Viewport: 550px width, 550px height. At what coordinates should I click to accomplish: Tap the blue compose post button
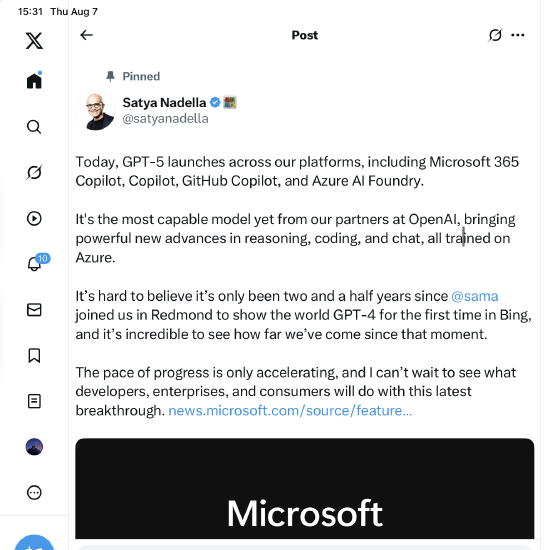tap(34, 542)
